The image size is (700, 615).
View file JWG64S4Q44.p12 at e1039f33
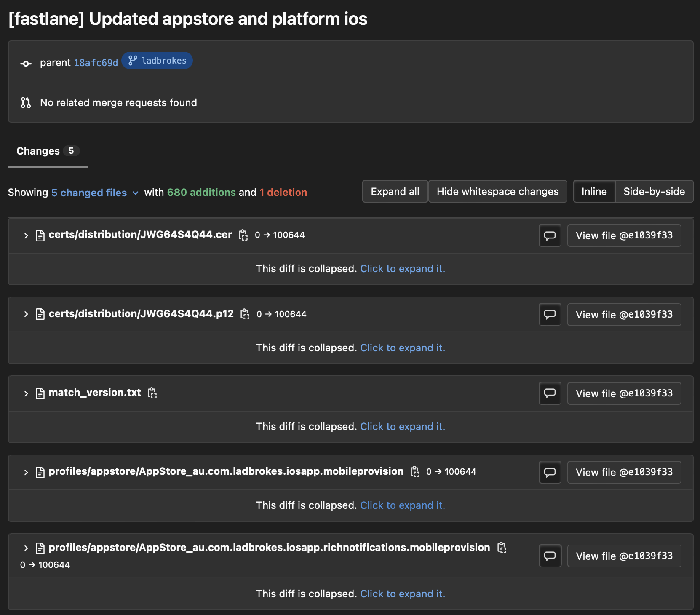[624, 315]
